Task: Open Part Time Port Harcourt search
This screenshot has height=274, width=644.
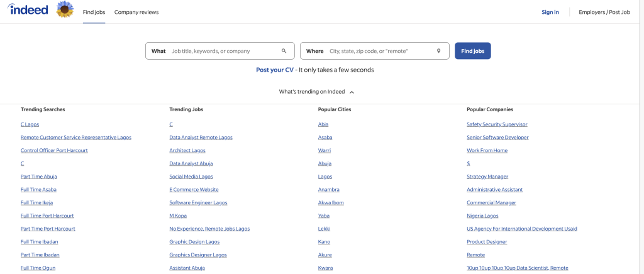Action: pyautogui.click(x=48, y=229)
